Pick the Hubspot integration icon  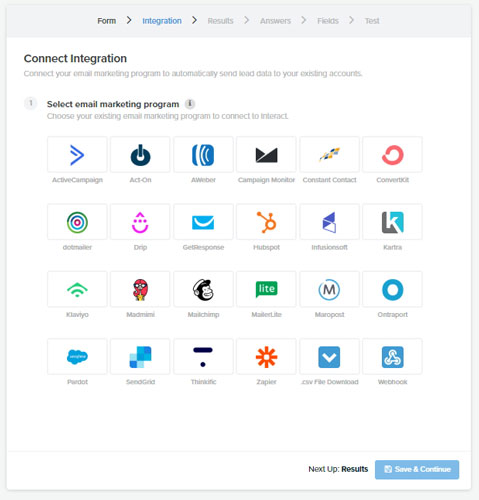pos(266,222)
